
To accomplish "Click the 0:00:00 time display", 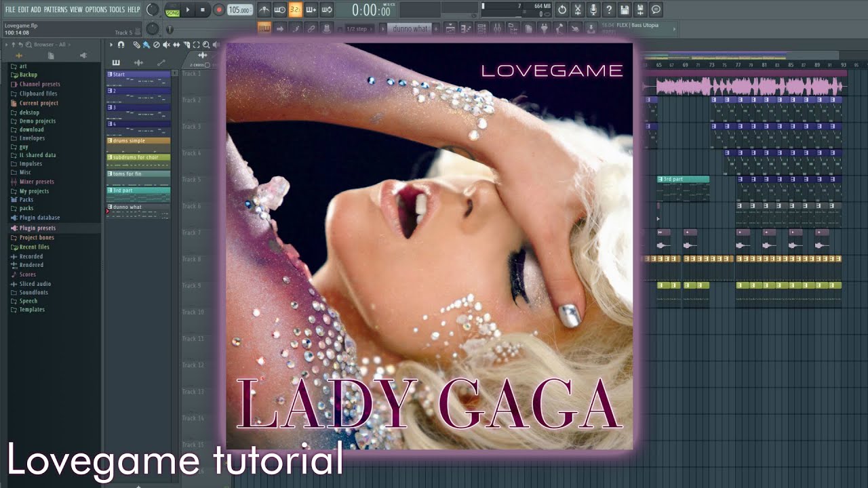I will coord(372,10).
